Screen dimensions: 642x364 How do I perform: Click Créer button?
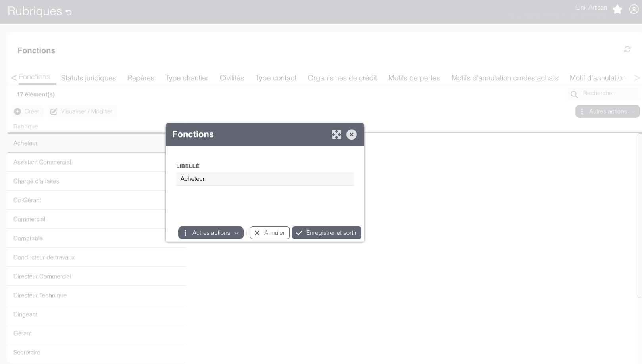click(x=27, y=111)
